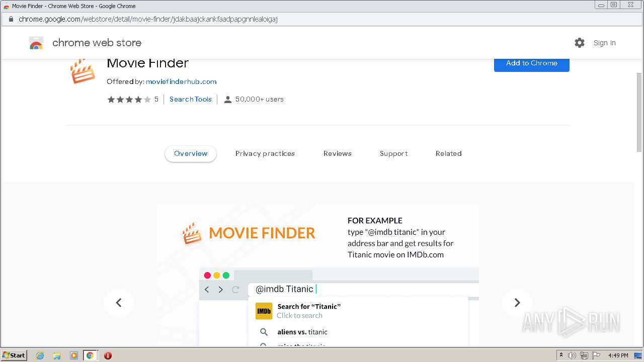Click the network tray icon
The width and height of the screenshot is (644, 362).
click(584, 355)
